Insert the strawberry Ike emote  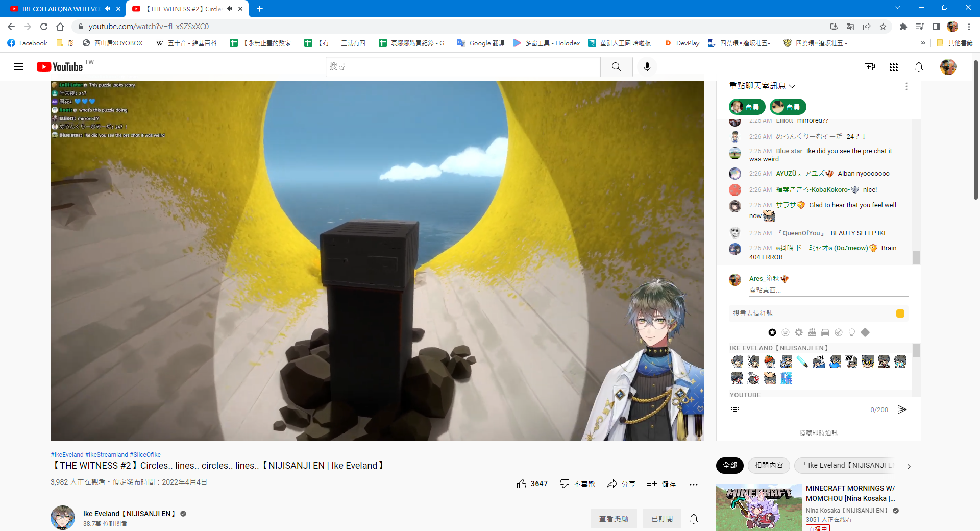tap(770, 361)
